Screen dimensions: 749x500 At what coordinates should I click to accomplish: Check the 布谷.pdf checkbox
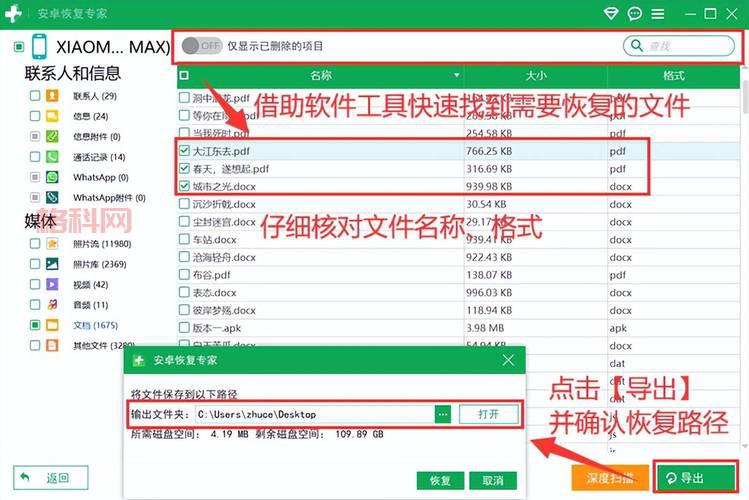coord(184,275)
